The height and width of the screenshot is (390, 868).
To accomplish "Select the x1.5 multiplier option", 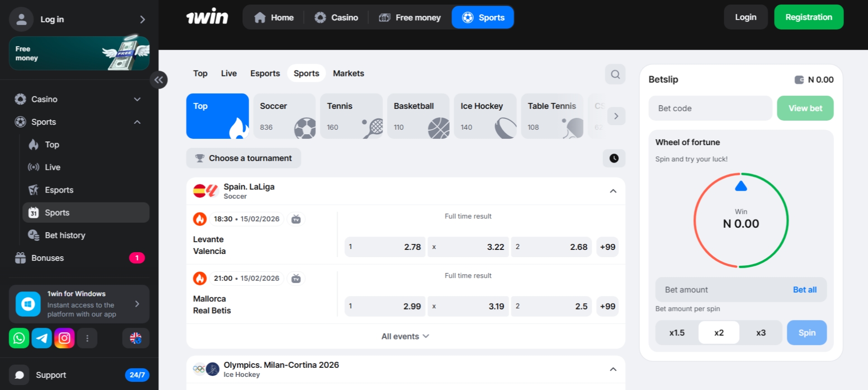I will [x=677, y=333].
